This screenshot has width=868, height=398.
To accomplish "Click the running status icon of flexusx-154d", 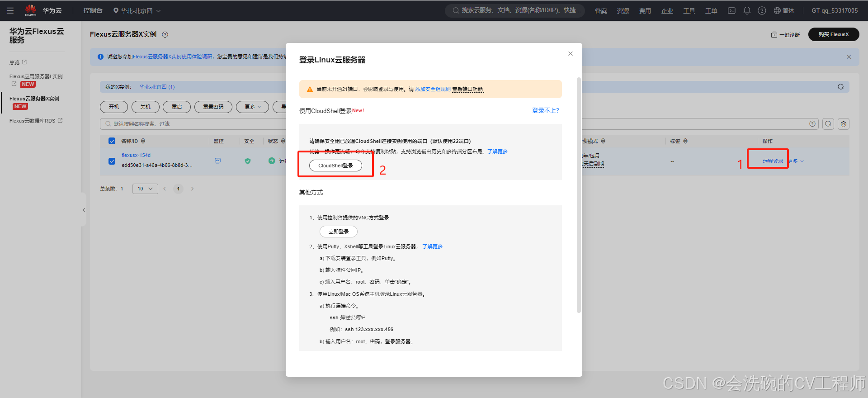I will pos(272,161).
